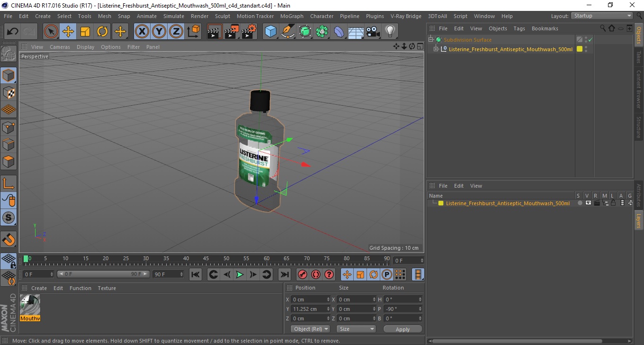
Task: Click yellow color swatch in Layers list
Action: 441,203
